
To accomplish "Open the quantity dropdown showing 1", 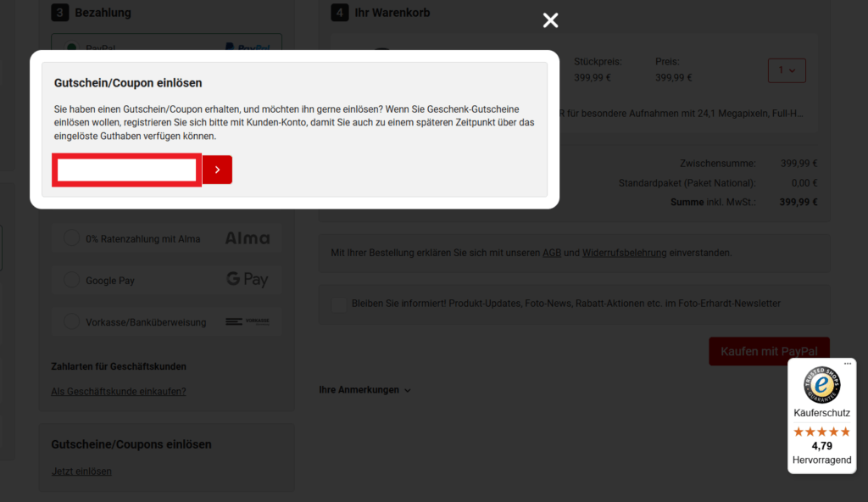I will (786, 70).
